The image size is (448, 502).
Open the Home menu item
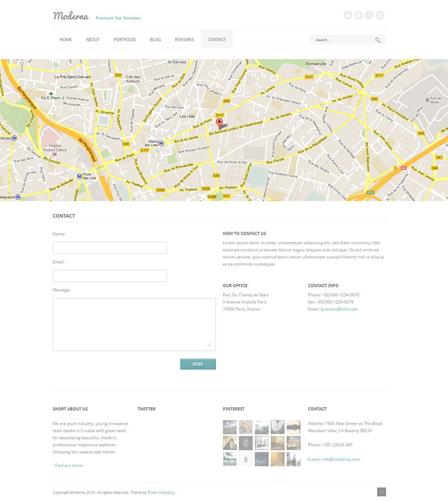tap(66, 40)
